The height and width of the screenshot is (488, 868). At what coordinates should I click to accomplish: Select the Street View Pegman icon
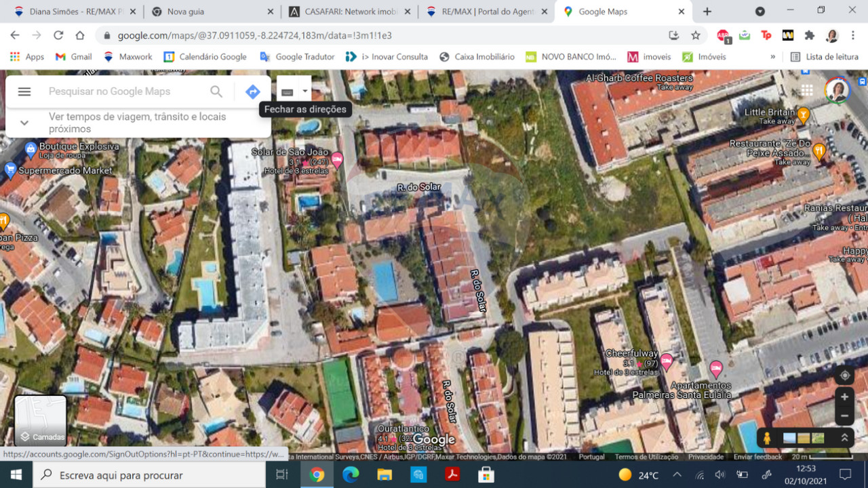(767, 438)
